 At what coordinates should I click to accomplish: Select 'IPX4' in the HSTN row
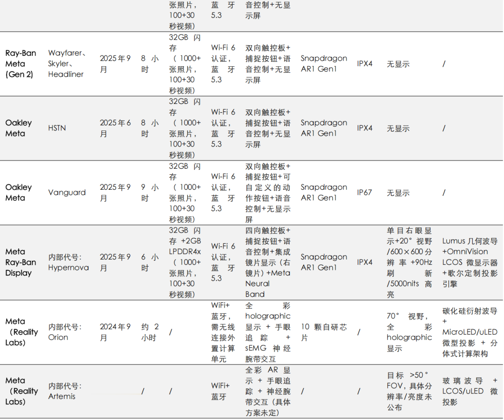click(364, 128)
